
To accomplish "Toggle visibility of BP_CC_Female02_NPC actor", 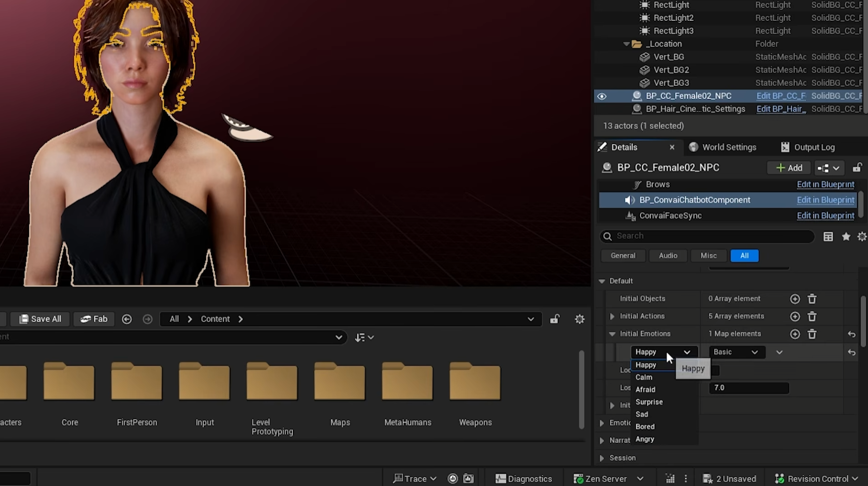I will pos(602,96).
